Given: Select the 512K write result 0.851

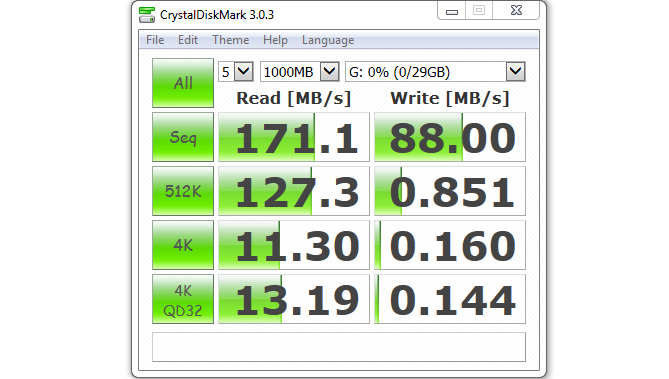Looking at the screenshot, I should coord(450,191).
